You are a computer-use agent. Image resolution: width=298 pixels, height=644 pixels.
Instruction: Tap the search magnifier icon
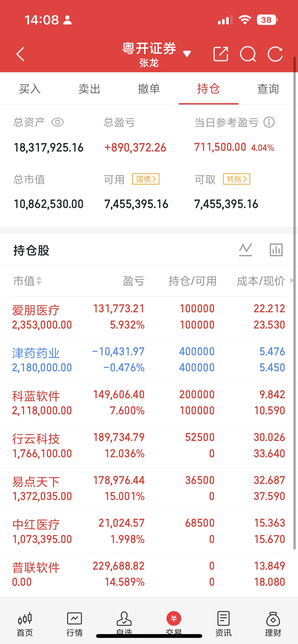(248, 54)
